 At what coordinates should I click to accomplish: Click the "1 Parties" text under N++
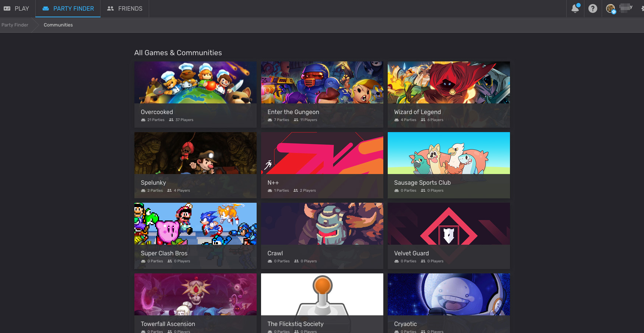pyautogui.click(x=282, y=191)
